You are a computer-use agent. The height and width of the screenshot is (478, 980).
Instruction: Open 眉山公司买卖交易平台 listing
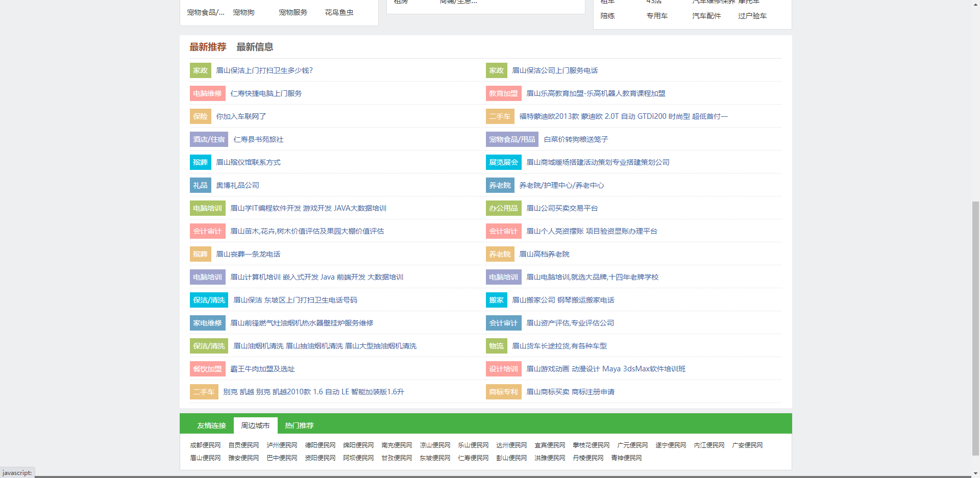pyautogui.click(x=562, y=208)
